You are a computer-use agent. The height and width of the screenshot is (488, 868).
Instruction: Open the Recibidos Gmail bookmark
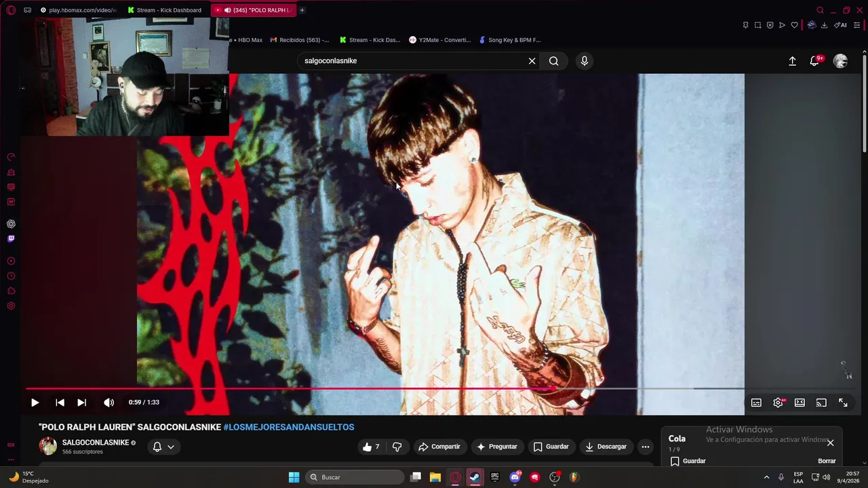[x=300, y=40]
